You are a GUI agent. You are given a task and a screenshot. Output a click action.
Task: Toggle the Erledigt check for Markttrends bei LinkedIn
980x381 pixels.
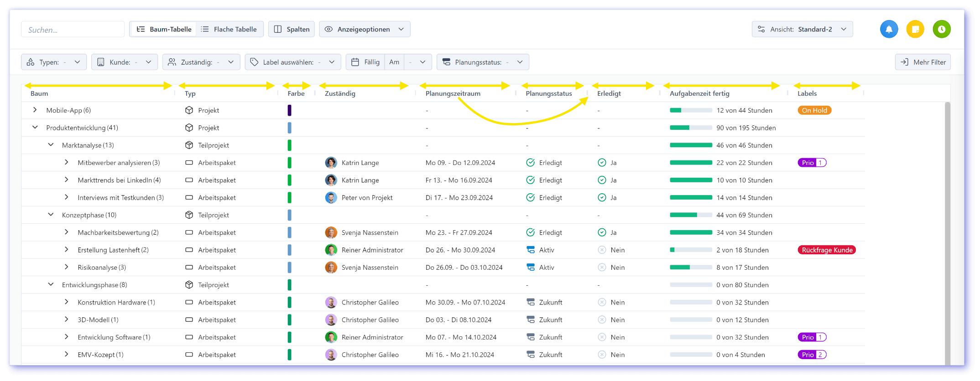[x=602, y=180]
